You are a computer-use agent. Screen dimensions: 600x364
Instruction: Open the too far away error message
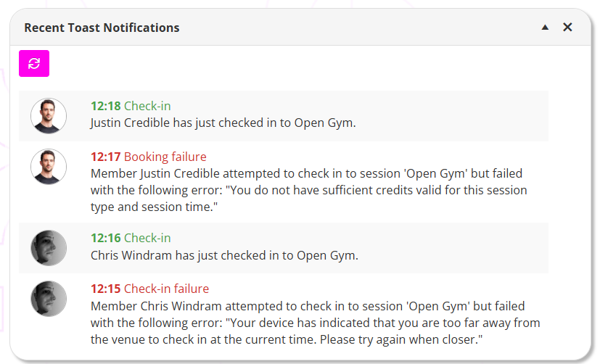[316, 323]
